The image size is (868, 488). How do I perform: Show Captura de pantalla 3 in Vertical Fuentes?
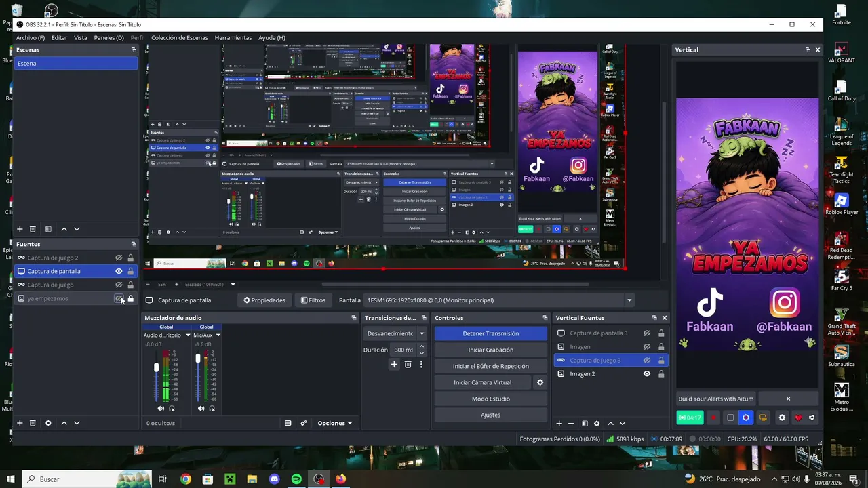(647, 333)
